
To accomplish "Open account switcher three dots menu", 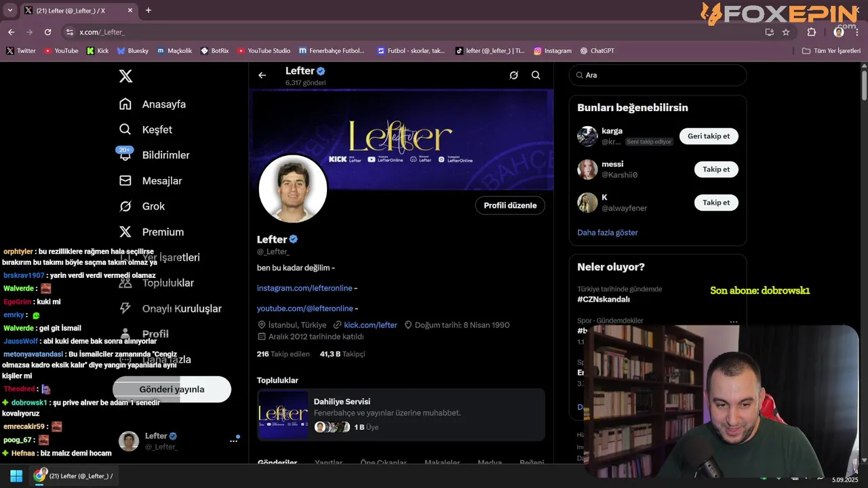I will (233, 441).
